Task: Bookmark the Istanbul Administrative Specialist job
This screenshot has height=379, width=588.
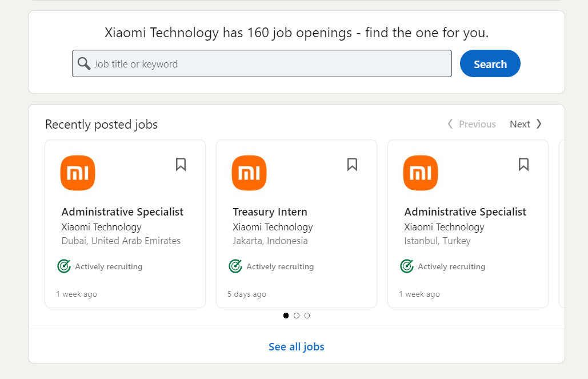Action: pyautogui.click(x=523, y=165)
